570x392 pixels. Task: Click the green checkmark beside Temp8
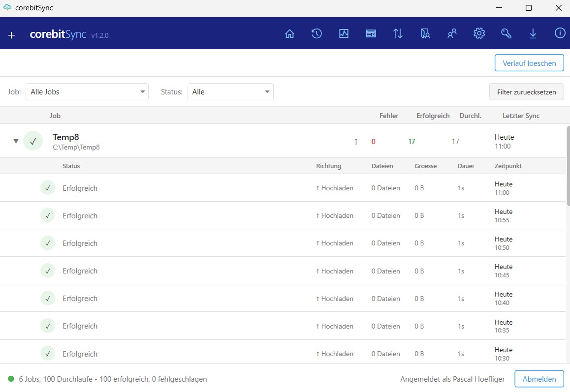click(33, 141)
